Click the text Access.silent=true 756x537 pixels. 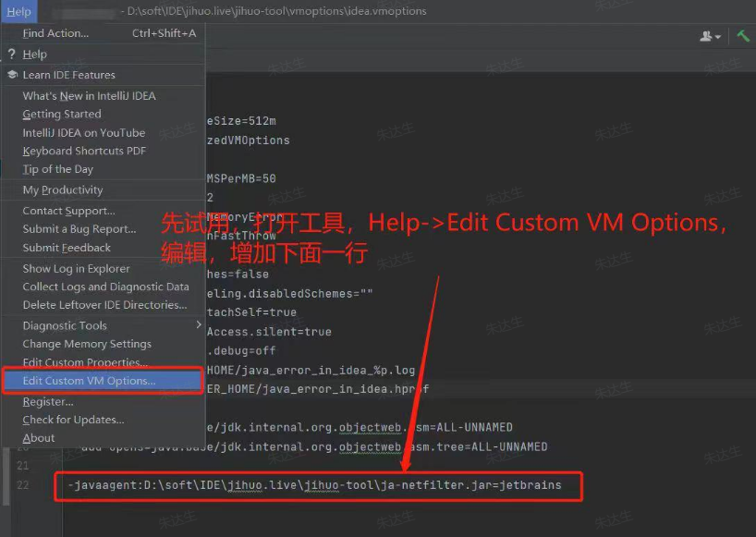point(269,332)
